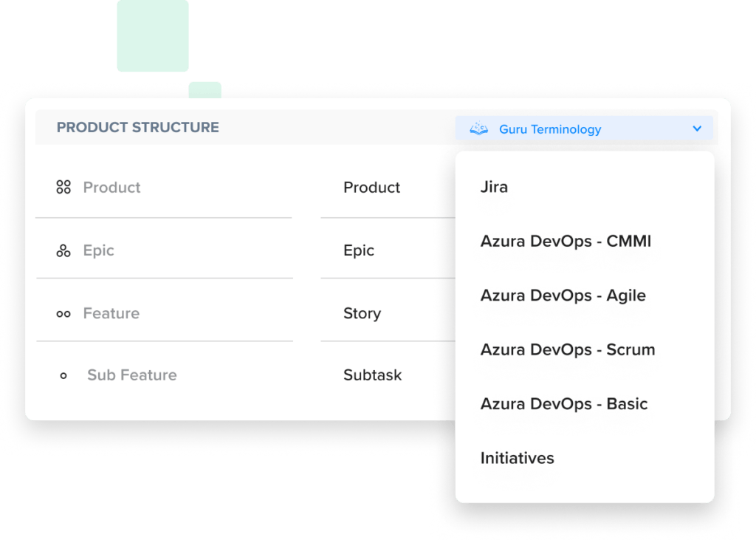This screenshot has height=540, width=756.
Task: Click the Product label in left column
Action: [111, 187]
